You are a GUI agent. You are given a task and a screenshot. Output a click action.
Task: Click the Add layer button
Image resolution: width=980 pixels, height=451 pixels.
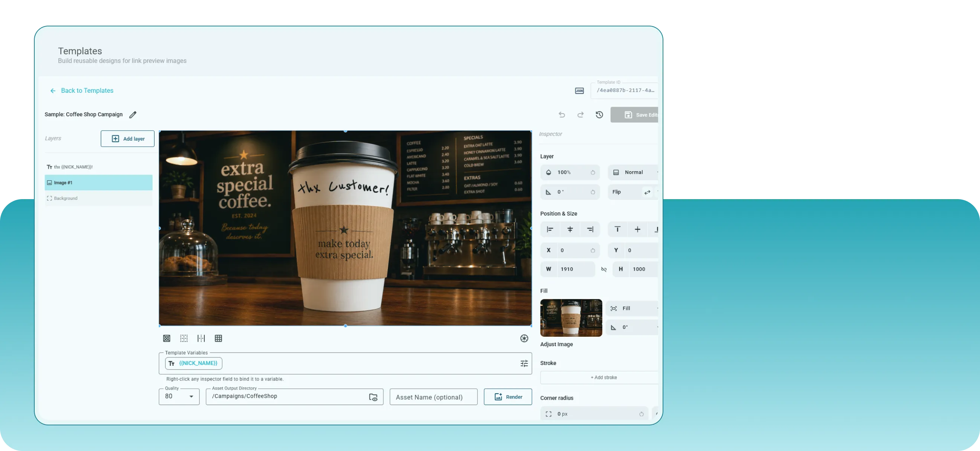127,138
